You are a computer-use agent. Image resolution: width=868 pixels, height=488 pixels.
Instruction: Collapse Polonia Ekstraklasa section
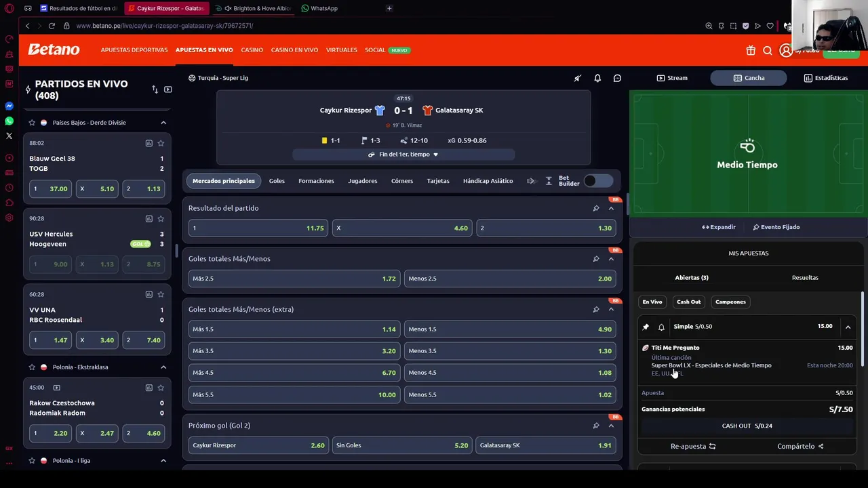point(163,367)
